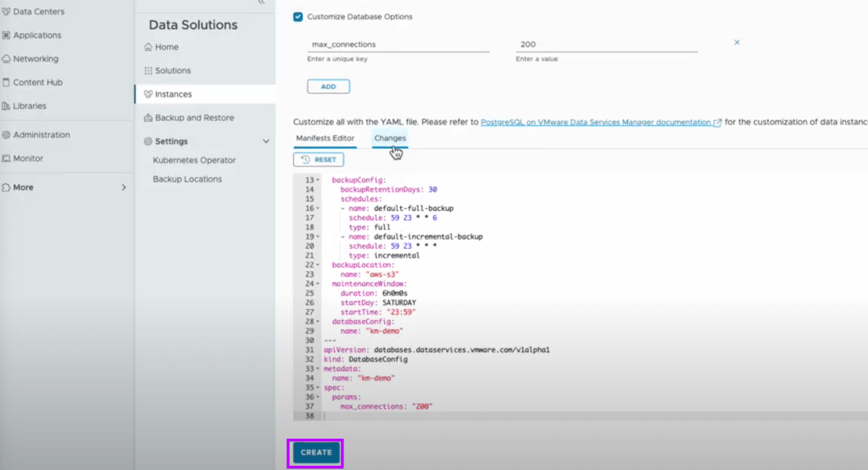Click the Libraries sidebar icon
This screenshot has height=470, width=868.
[x=7, y=106]
